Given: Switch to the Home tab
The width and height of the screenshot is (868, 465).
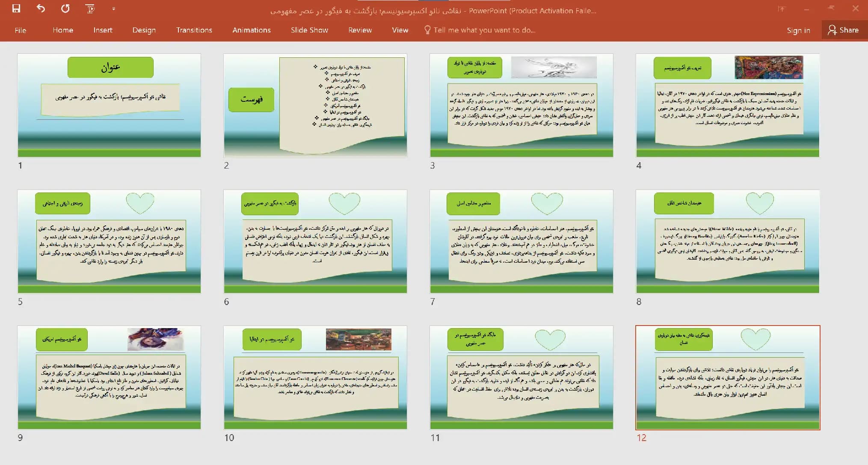Looking at the screenshot, I should (63, 30).
